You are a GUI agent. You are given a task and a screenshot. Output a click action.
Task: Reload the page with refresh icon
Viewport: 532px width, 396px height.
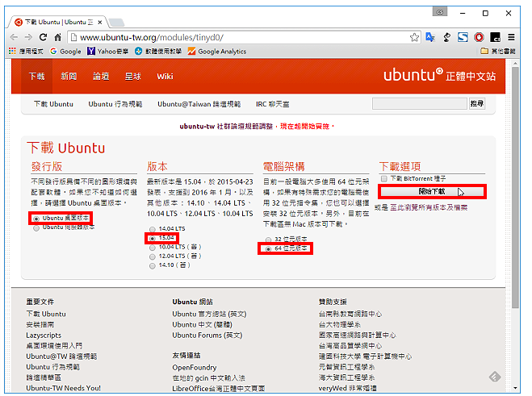pyautogui.click(x=43, y=37)
